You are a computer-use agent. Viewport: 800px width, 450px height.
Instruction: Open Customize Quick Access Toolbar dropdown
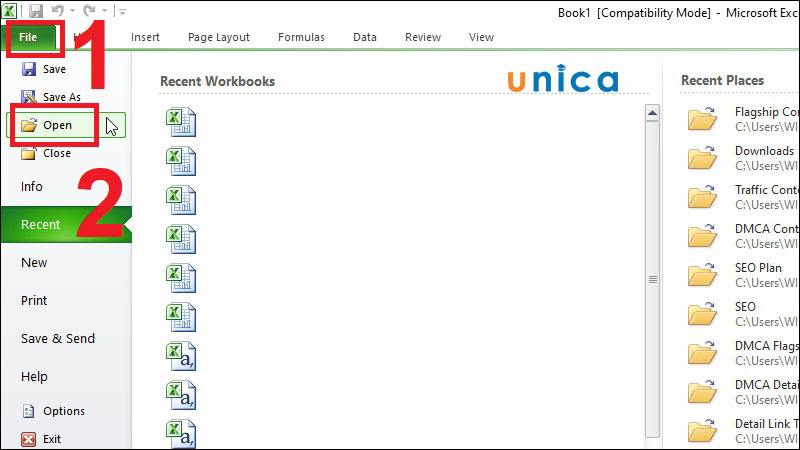pos(122,11)
